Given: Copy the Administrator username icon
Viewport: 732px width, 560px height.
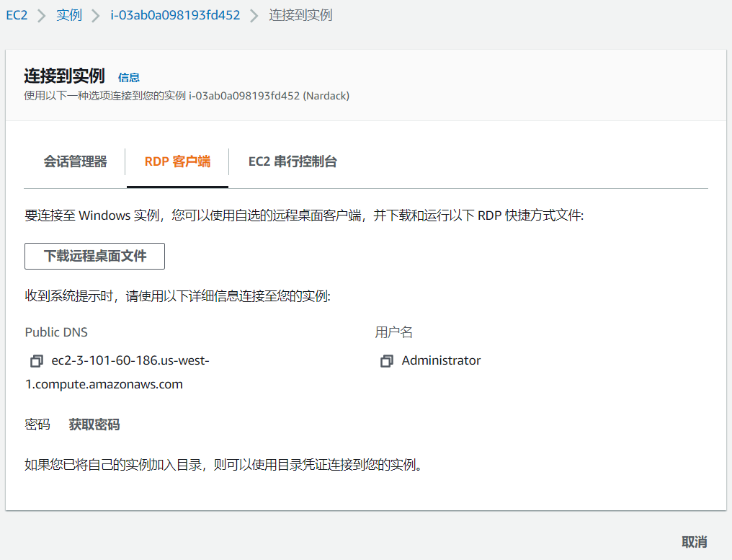Looking at the screenshot, I should tap(387, 361).
